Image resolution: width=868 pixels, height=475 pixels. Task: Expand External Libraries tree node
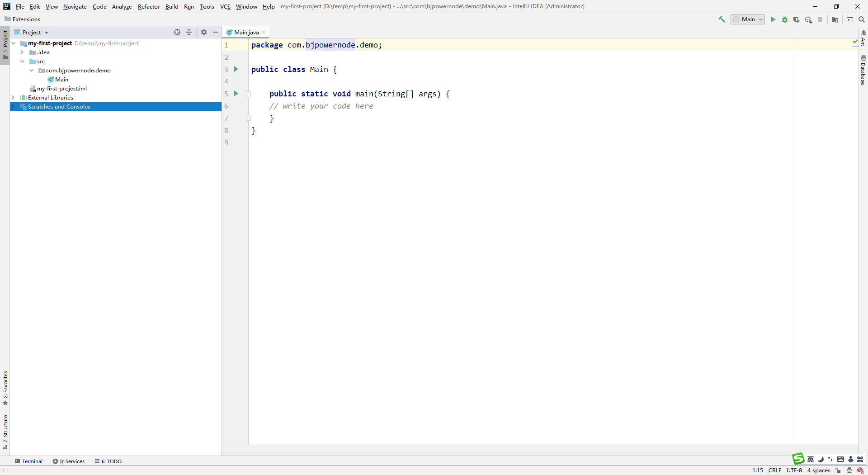point(13,98)
